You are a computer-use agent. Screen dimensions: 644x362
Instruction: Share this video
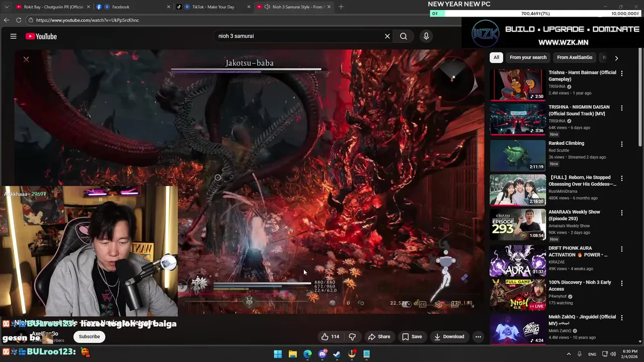(x=379, y=336)
